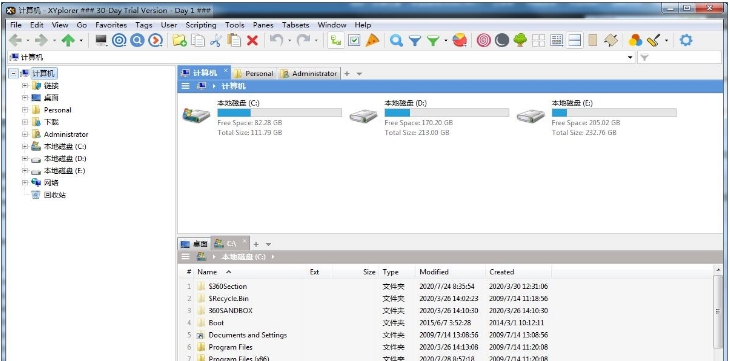730x361 pixels.
Task: Click the orange arrow circle toolbar icon
Action: [155, 41]
